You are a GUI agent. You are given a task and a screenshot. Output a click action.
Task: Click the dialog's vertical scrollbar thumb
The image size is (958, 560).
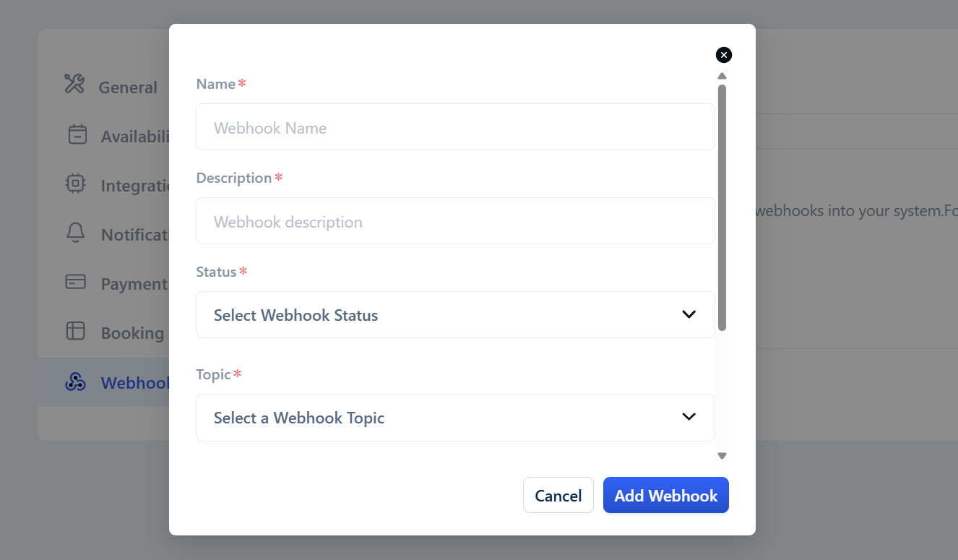coord(722,207)
